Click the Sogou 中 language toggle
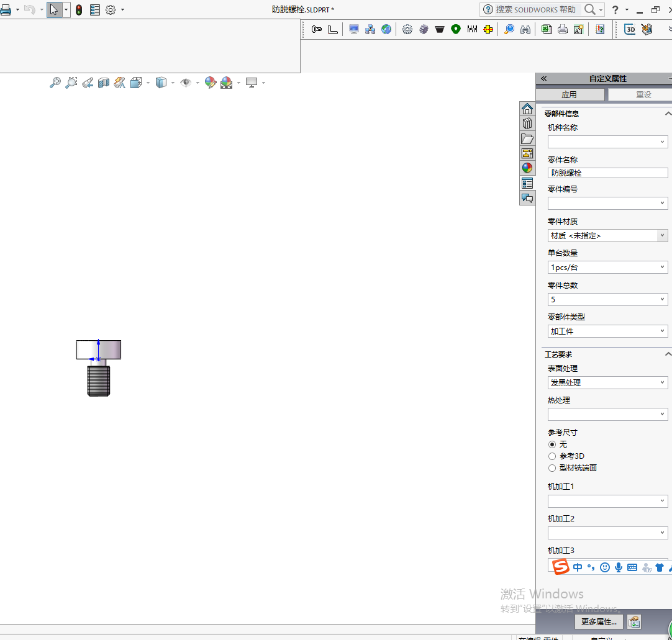This screenshot has height=640, width=672. tap(577, 567)
